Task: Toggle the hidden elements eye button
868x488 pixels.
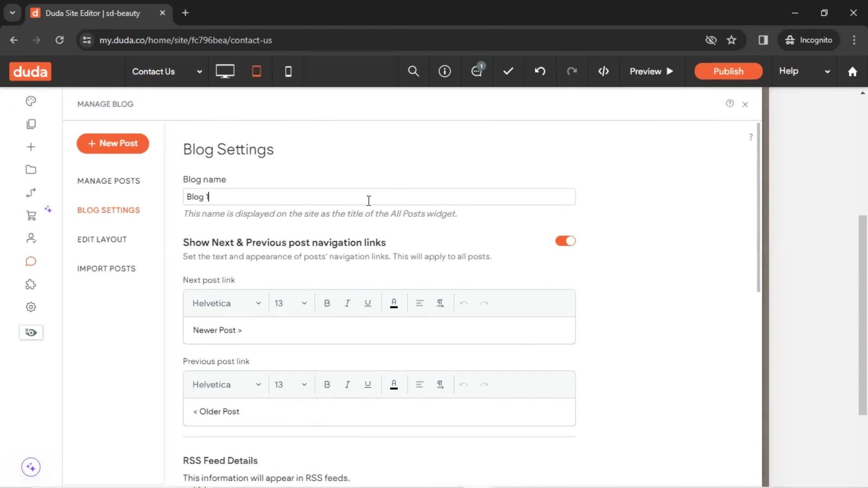Action: pyautogui.click(x=31, y=333)
